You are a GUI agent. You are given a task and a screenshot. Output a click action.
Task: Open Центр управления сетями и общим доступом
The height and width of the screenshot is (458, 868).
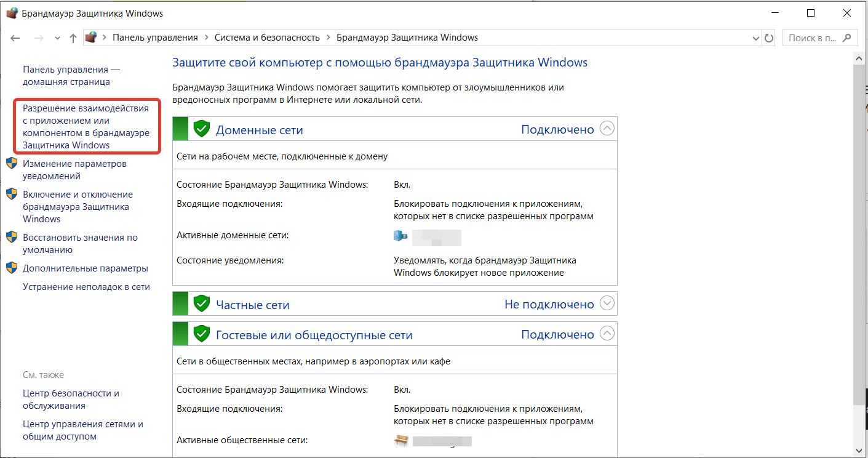[82, 430]
